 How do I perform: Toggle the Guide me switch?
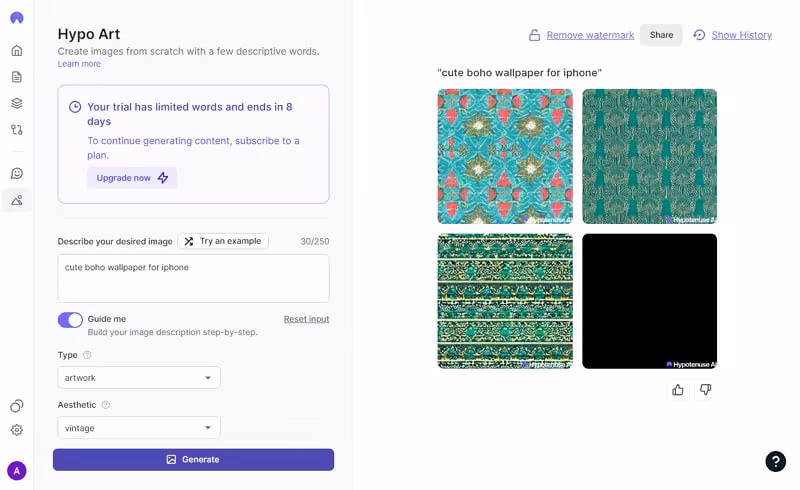(70, 320)
